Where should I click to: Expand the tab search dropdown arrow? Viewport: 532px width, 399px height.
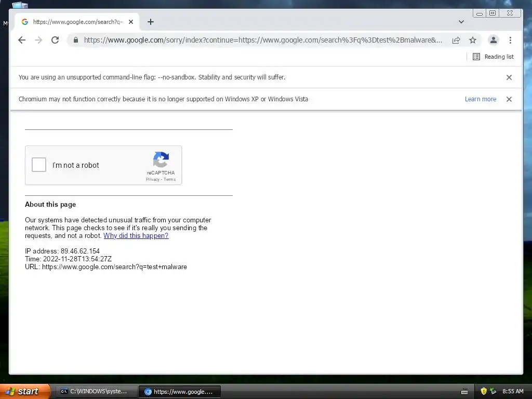coord(461,22)
